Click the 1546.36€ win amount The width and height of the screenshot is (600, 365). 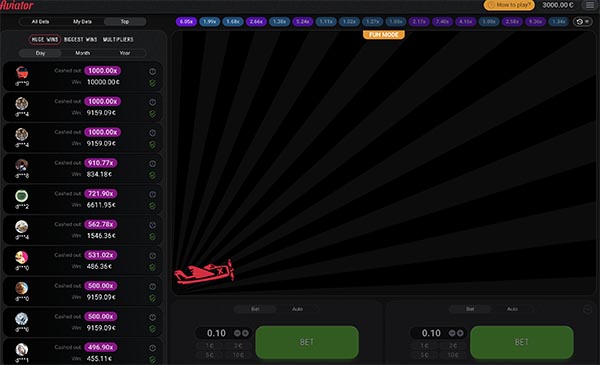click(x=101, y=236)
